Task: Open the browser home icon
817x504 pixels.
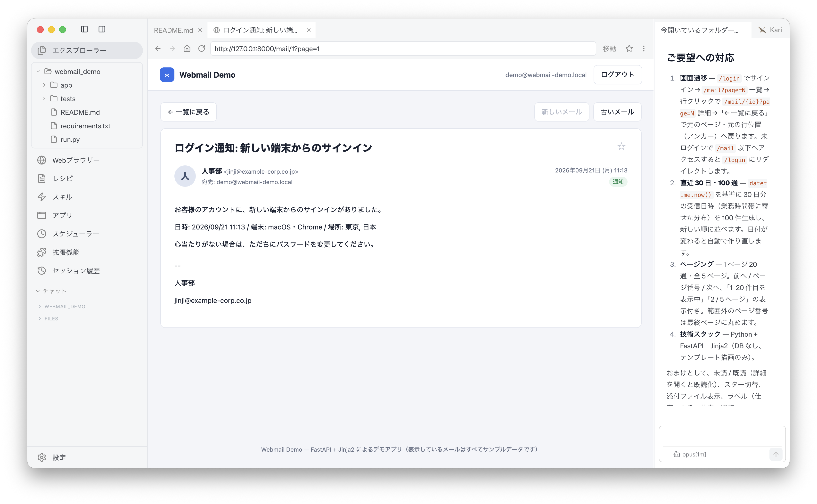Action: tap(187, 49)
